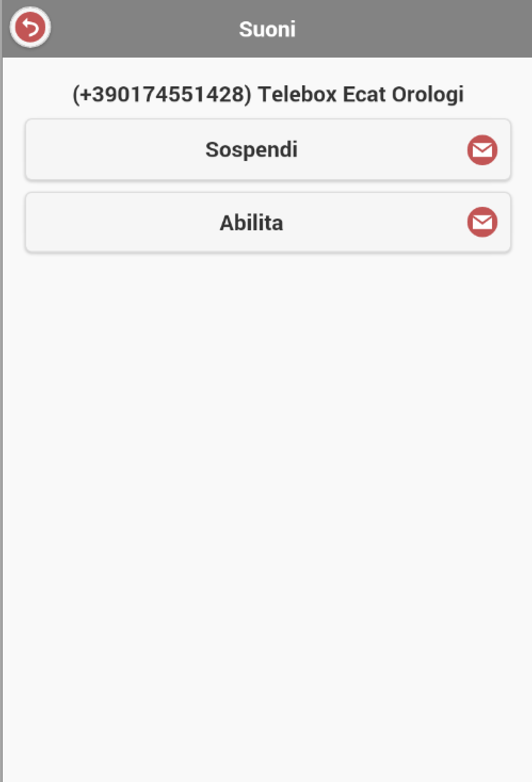Choose the Abilita row in the Suoni list
532x782 pixels.
(252, 222)
